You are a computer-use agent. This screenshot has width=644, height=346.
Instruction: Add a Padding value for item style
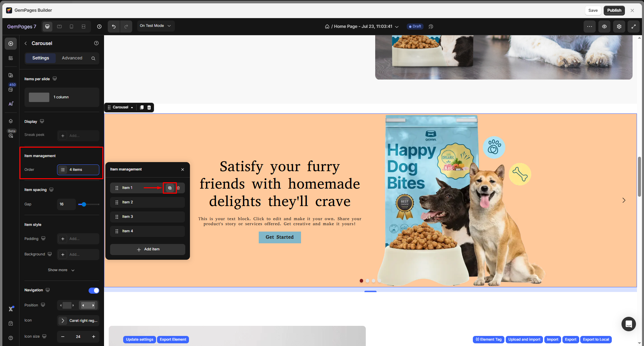click(x=78, y=239)
